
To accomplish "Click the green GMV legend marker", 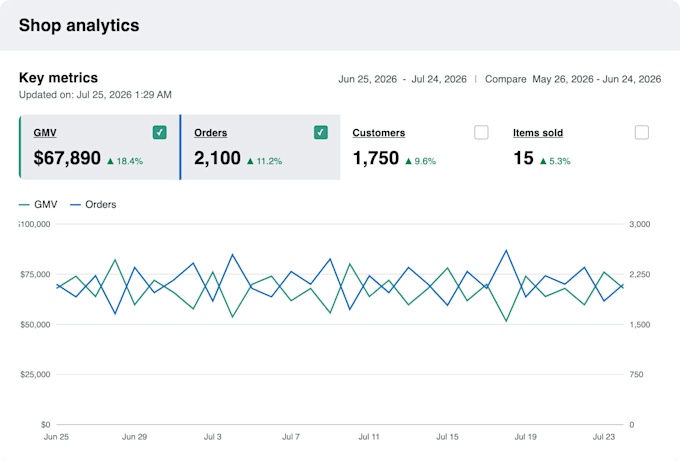I will (24, 205).
